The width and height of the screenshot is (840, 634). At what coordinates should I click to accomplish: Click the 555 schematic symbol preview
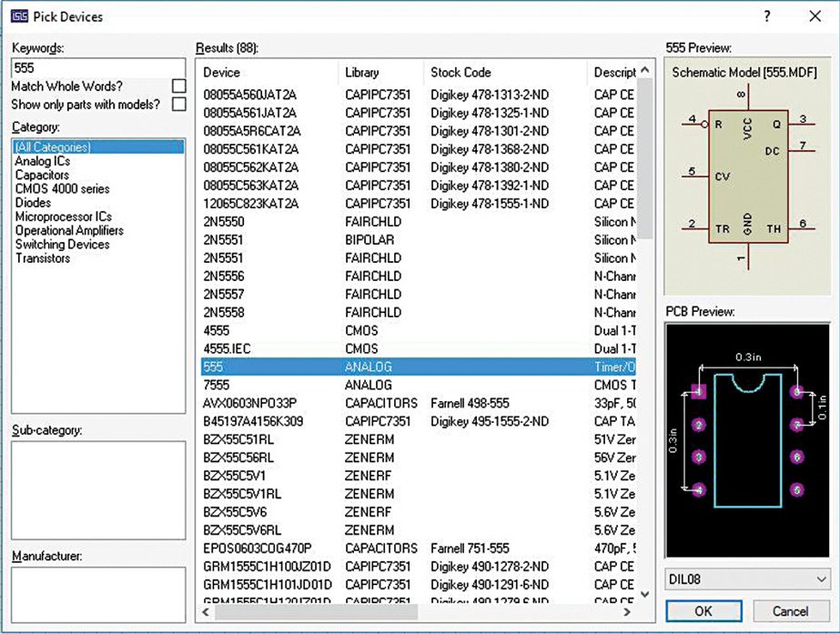click(x=748, y=176)
